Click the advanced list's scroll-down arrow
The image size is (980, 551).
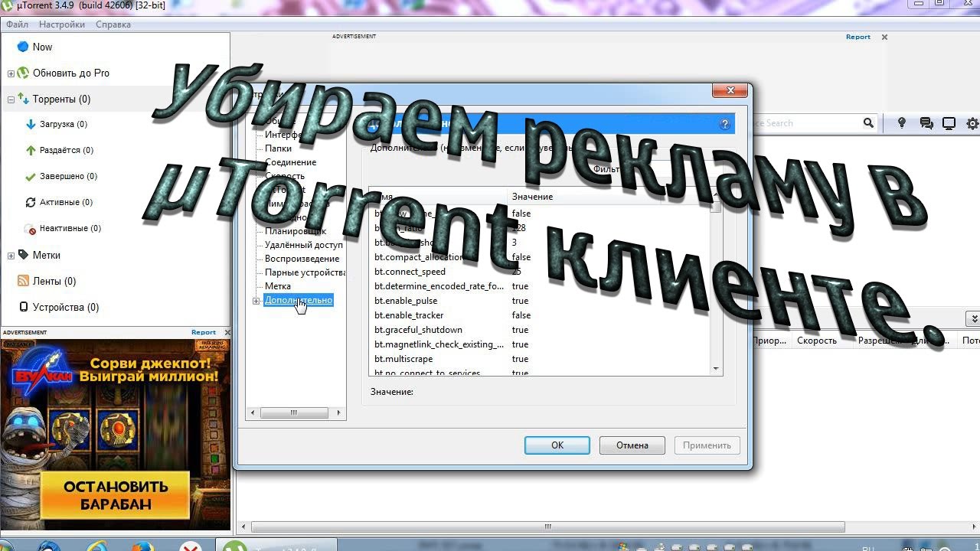716,369
